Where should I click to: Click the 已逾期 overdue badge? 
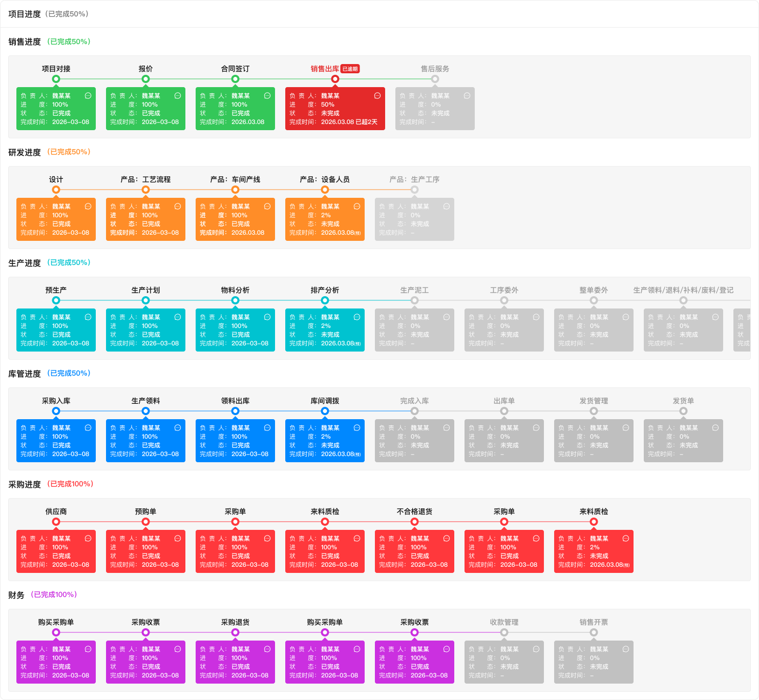pyautogui.click(x=350, y=69)
